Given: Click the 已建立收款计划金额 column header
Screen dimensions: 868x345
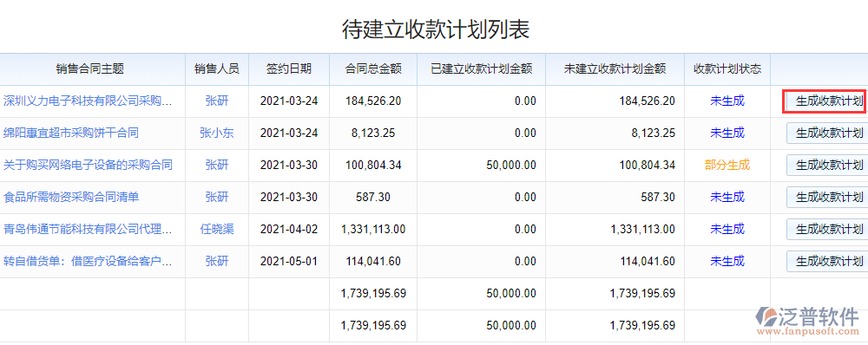Looking at the screenshot, I should pyautogui.click(x=481, y=69).
